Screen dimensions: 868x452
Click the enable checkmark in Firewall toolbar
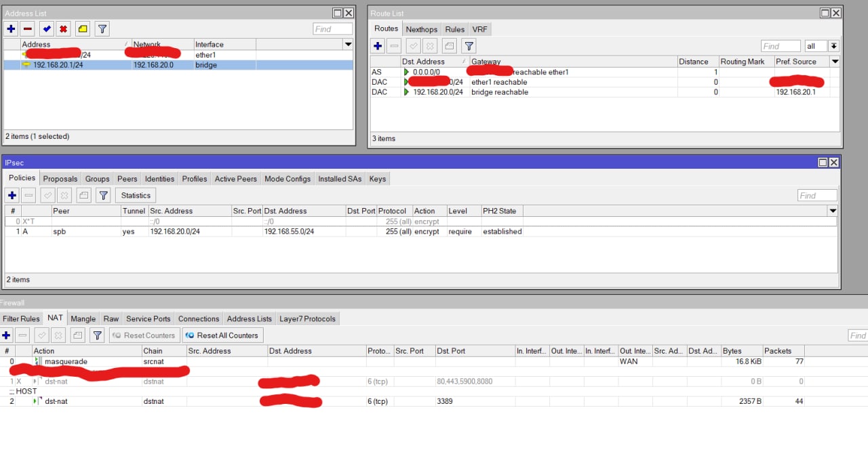(41, 335)
